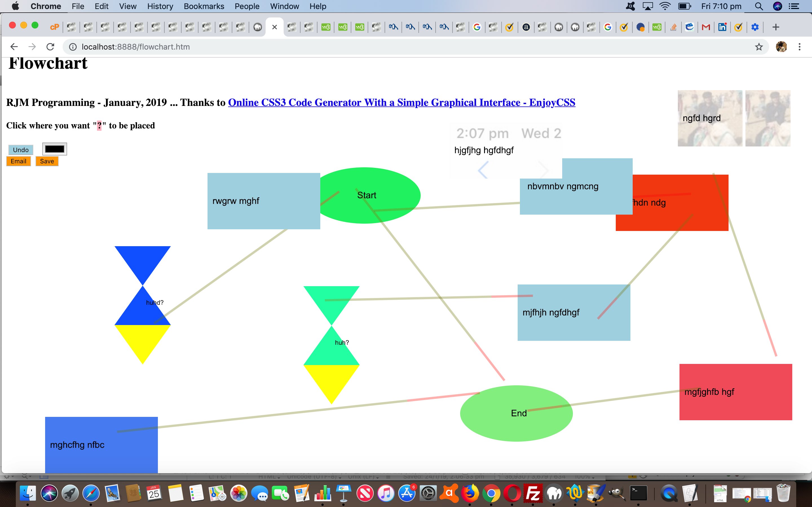Click the left chevron under the clock widget
Screen dimensions: 812x507
[482, 170]
